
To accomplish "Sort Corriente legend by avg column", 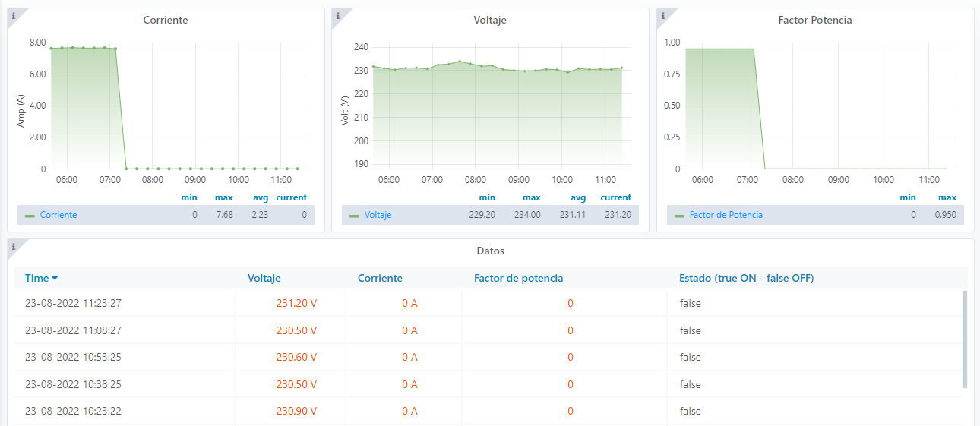I will click(261, 197).
